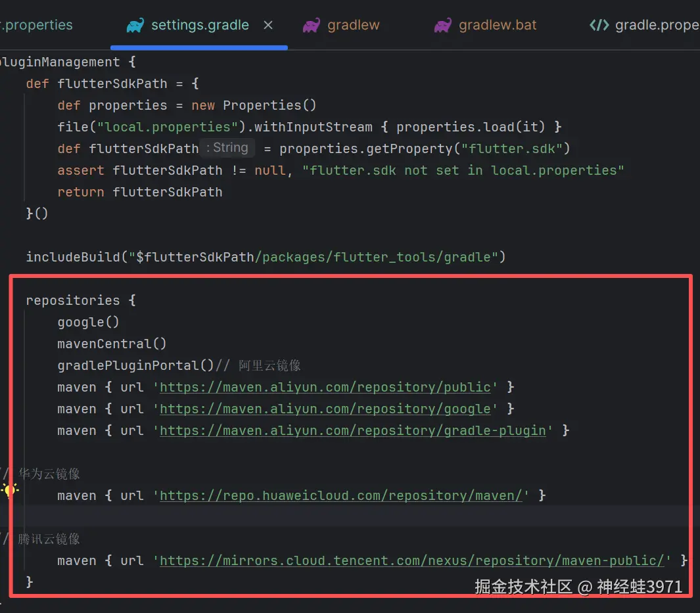Open the aliyun repository/google URL
700x613 pixels.
(x=325, y=409)
